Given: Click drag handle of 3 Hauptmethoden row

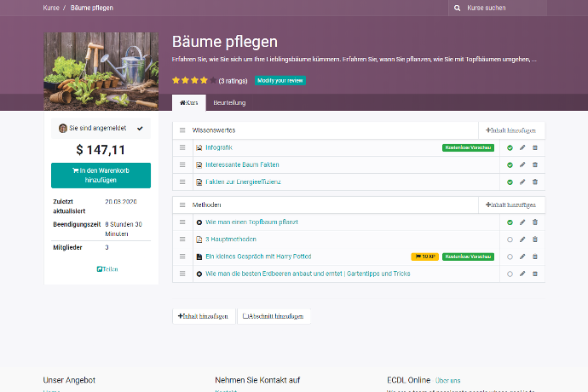Looking at the screenshot, I should coord(182,239).
